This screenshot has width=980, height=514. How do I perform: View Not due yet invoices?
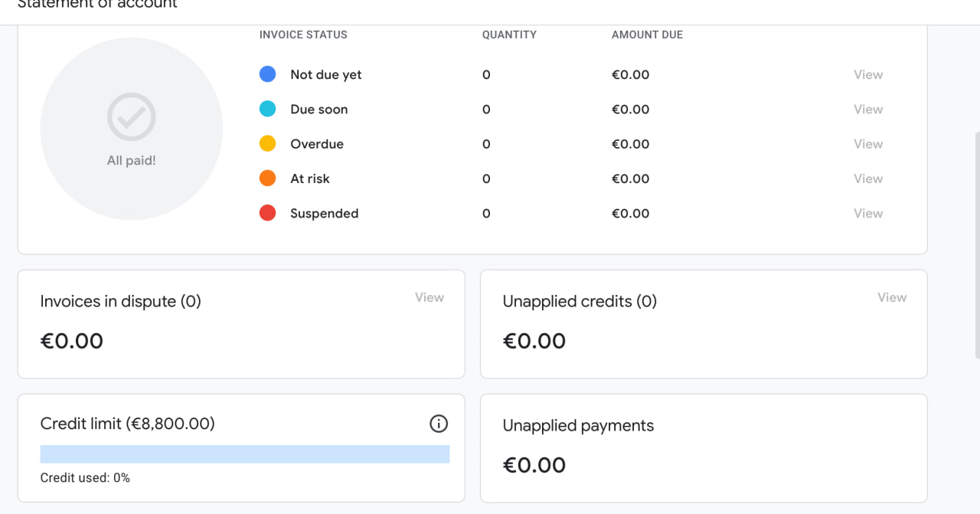coord(868,74)
